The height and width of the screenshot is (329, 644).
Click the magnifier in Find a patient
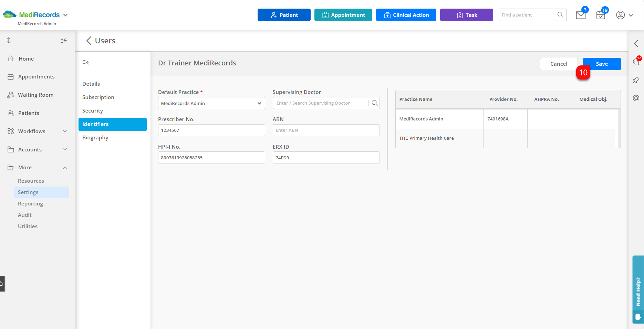[x=560, y=15]
